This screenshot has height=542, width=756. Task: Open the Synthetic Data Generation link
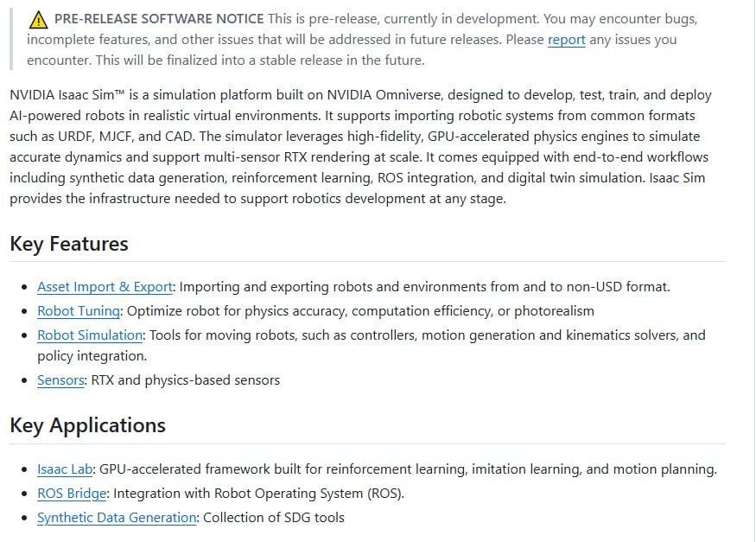click(117, 518)
